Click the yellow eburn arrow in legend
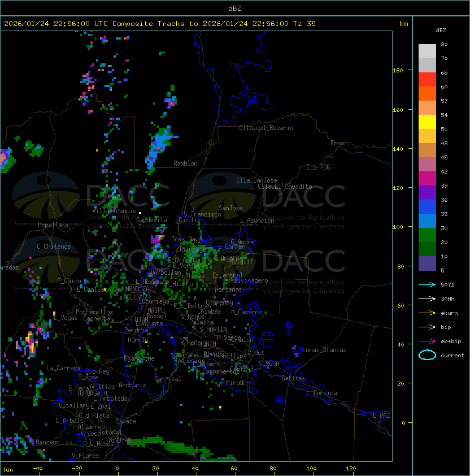Image resolution: width=470 pixels, height=476 pixels. tap(427, 313)
